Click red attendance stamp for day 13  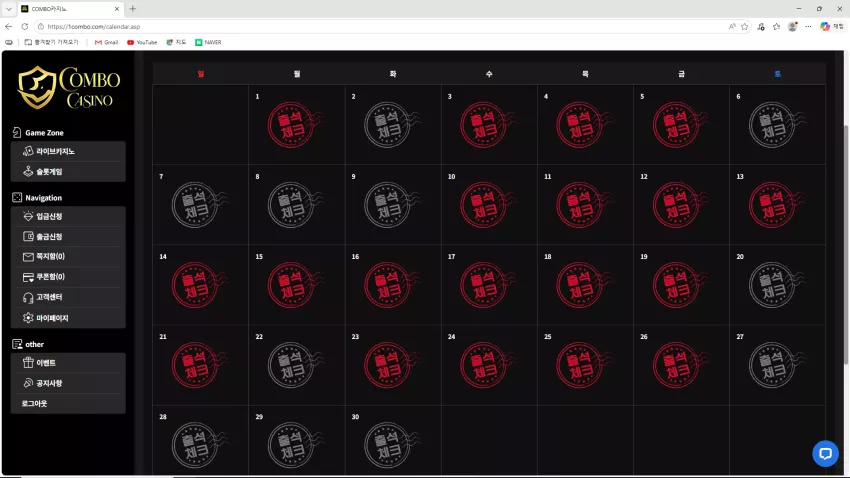click(776, 205)
